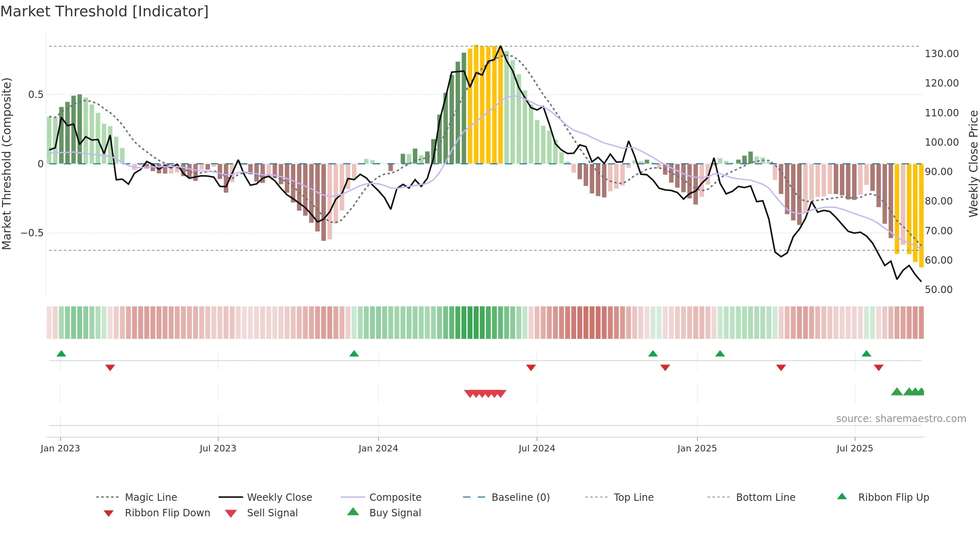Click the Jan 2023 x-axis label
Image resolution: width=980 pixels, height=551 pixels.
[60, 449]
